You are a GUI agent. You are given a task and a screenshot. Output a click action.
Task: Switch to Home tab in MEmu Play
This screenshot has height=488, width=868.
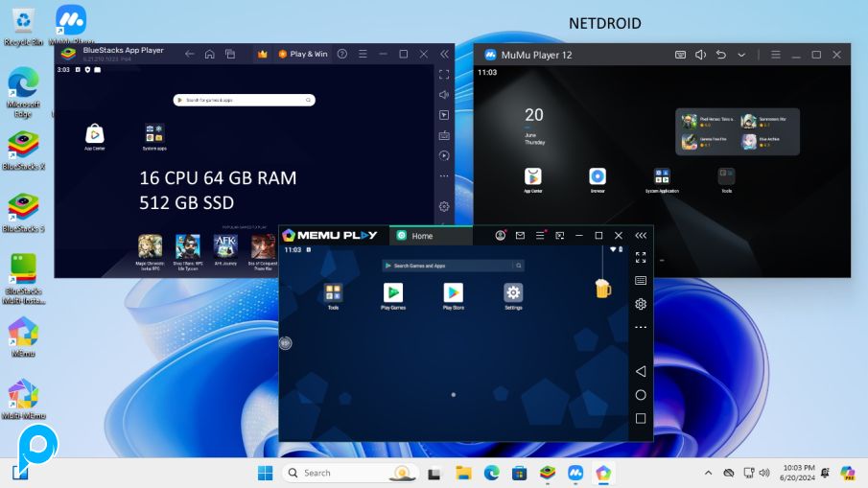(x=422, y=236)
